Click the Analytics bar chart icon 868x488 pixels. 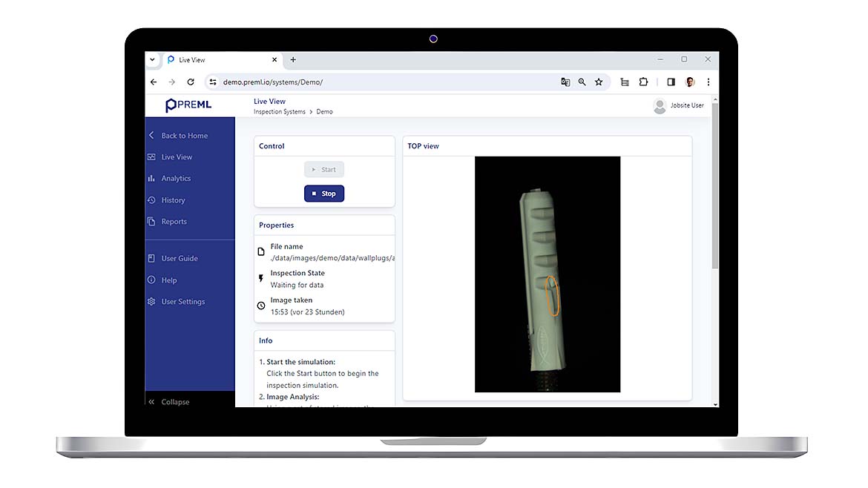[x=151, y=178]
